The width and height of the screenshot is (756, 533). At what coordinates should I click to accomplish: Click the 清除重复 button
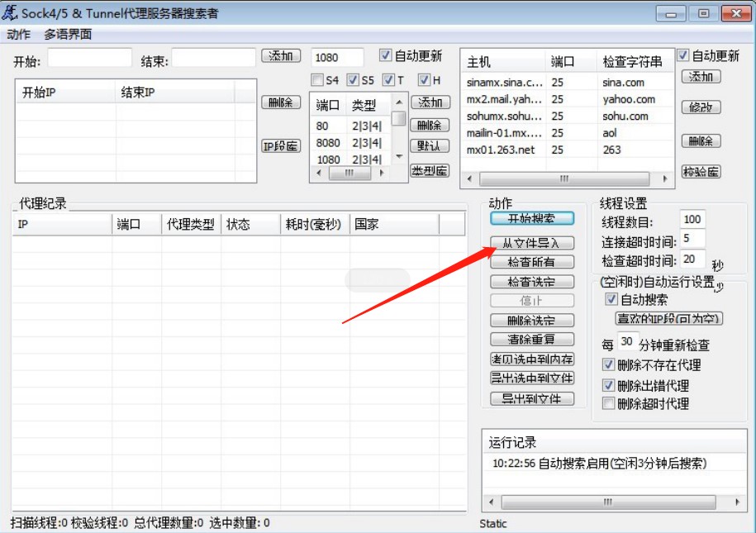click(532, 340)
